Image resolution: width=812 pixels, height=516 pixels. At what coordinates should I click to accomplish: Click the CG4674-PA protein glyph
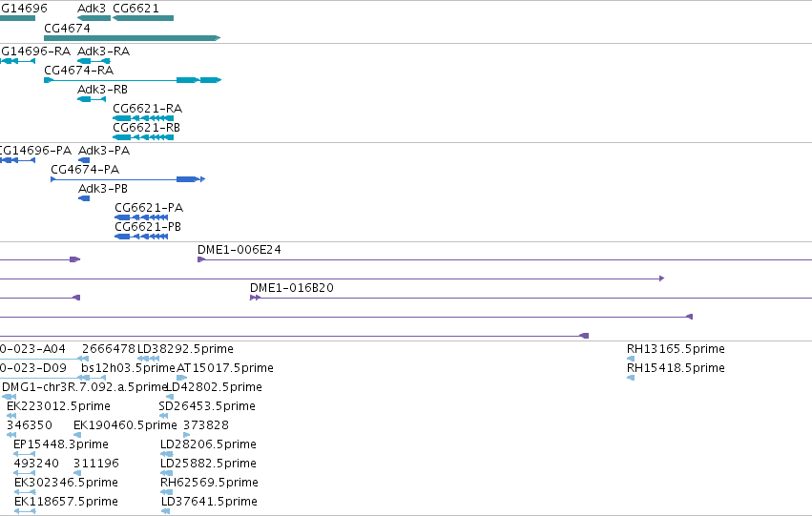(128, 179)
